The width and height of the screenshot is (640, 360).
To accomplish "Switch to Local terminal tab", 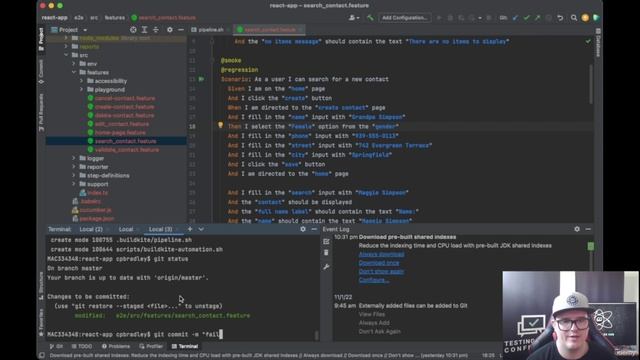I will tap(126, 229).
